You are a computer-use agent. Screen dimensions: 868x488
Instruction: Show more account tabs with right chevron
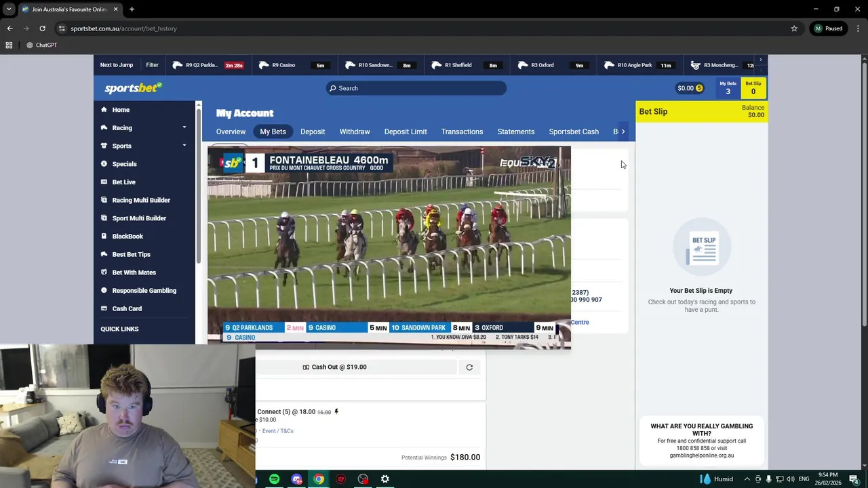click(x=623, y=131)
